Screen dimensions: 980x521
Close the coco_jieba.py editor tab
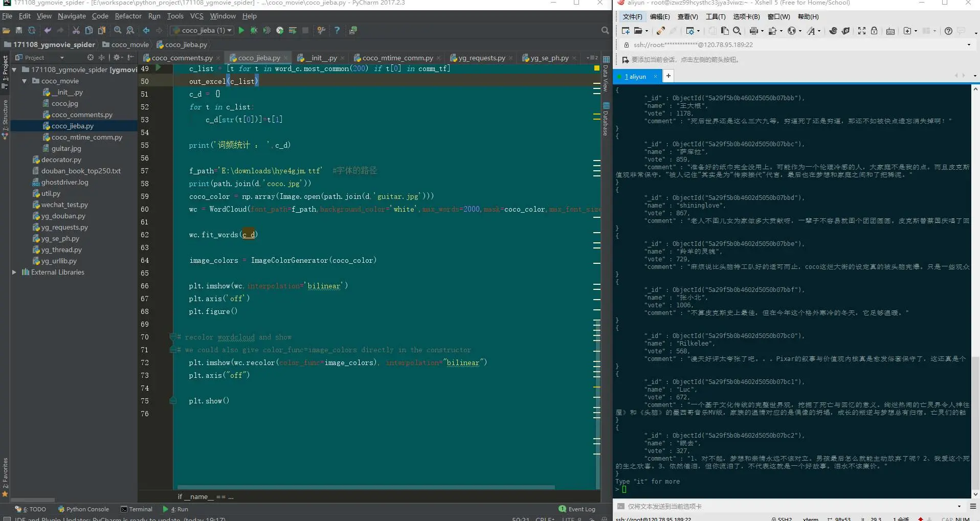(286, 58)
